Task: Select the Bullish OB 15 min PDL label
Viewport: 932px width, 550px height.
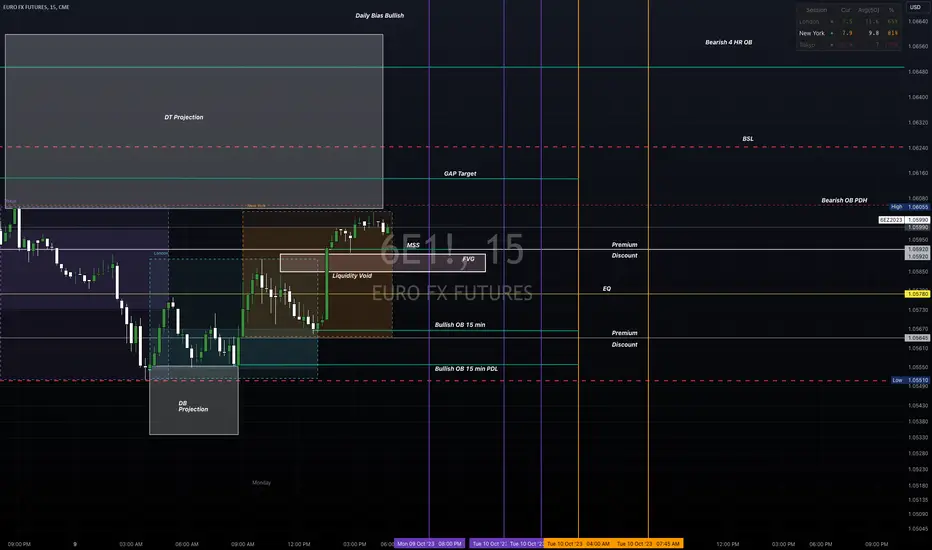Action: [x=466, y=369]
